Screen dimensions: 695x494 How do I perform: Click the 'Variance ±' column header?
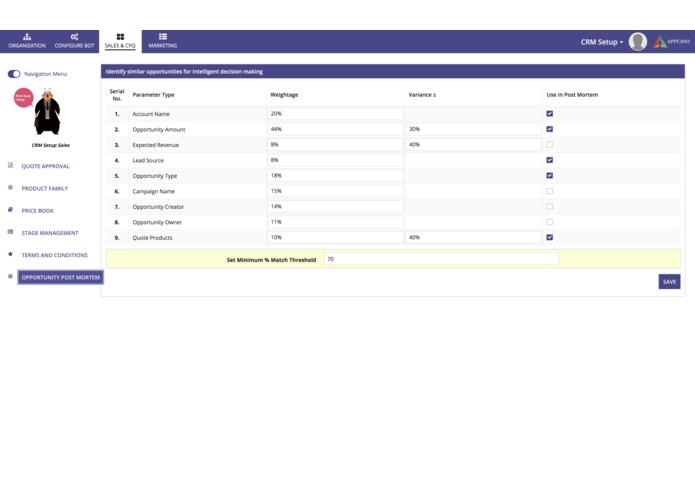pyautogui.click(x=422, y=95)
